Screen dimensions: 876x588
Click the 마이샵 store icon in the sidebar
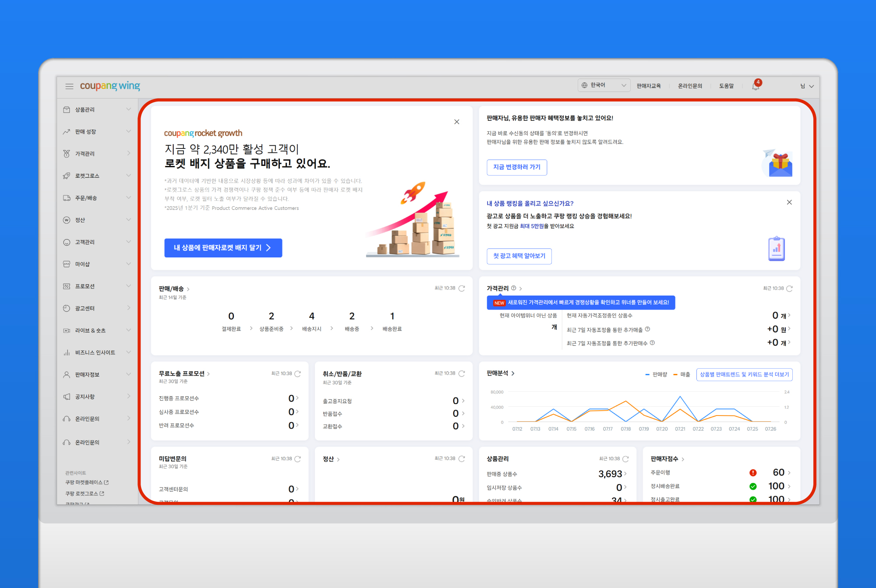(x=67, y=264)
